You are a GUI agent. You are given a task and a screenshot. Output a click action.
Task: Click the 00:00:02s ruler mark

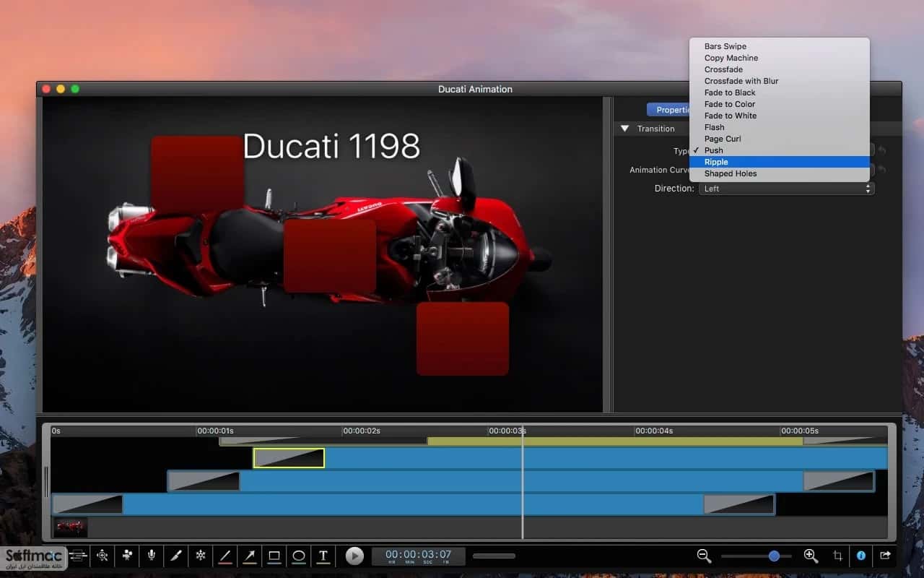(362, 431)
